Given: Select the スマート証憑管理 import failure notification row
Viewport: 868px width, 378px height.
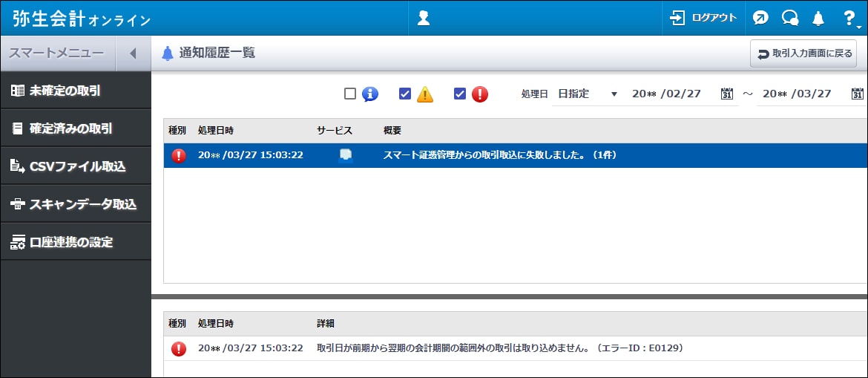Looking at the screenshot, I should [516, 155].
